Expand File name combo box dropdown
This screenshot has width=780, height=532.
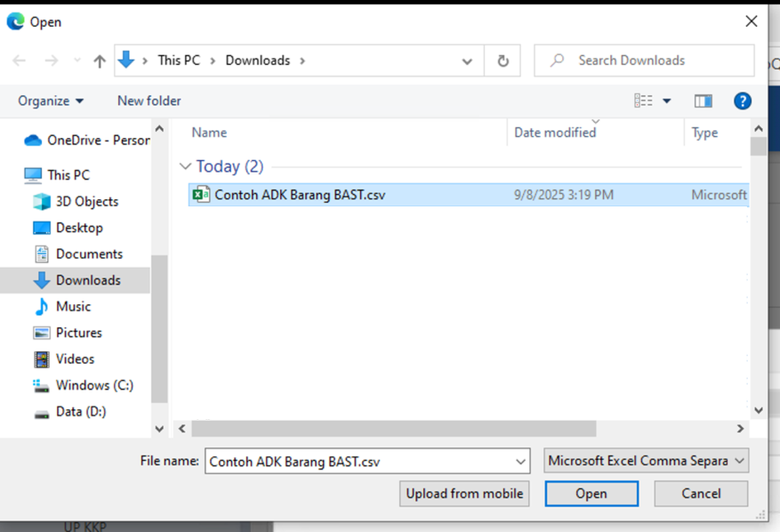pos(520,462)
